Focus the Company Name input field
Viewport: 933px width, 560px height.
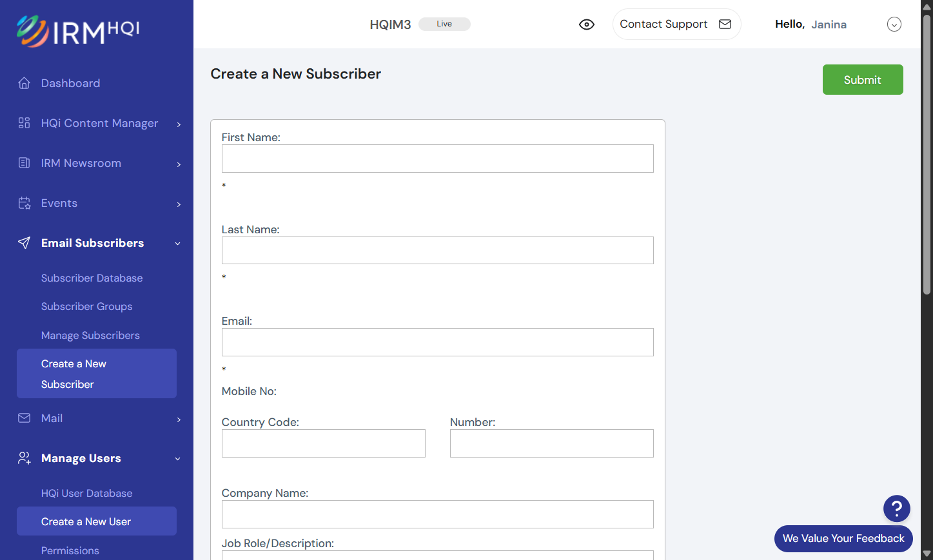(438, 514)
